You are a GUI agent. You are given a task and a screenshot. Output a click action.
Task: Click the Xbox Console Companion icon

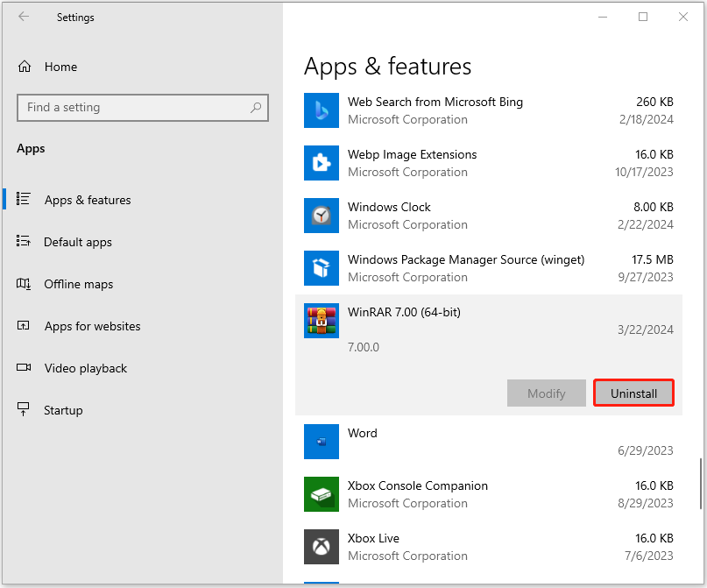321,494
